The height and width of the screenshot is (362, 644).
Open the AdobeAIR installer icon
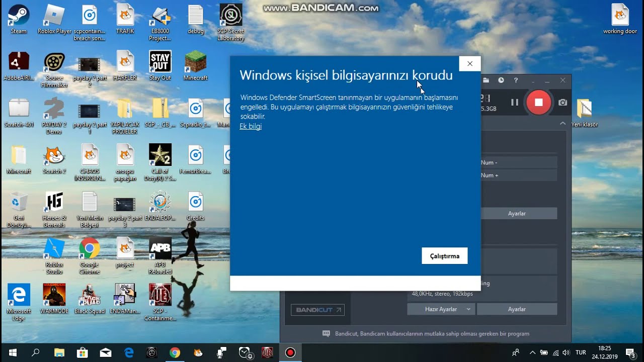click(19, 66)
